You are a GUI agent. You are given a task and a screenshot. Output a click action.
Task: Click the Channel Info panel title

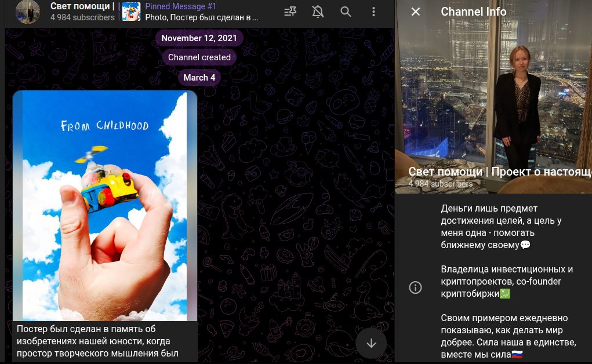[474, 12]
